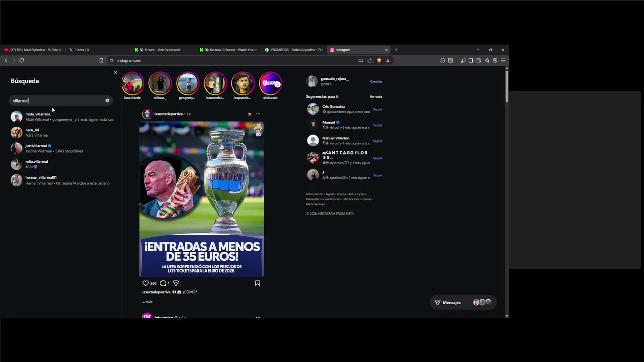
Task: Open naru_44 search result
Action: (60, 133)
